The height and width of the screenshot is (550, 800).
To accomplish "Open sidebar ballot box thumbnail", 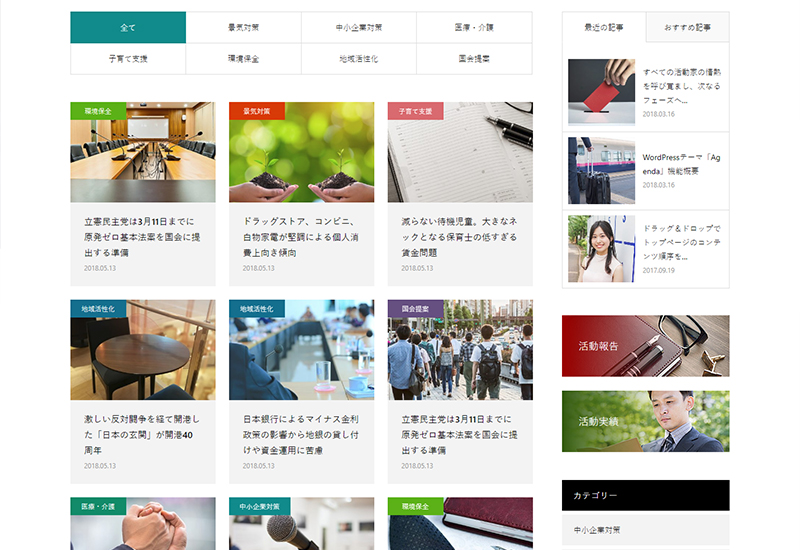I will (602, 92).
